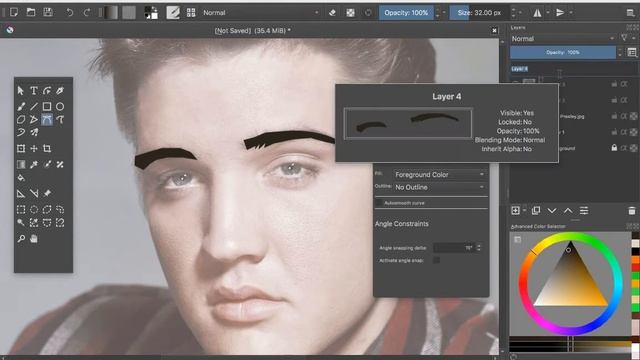
Task: Adjust the brush Opacity 100% slider
Action: 406,13
